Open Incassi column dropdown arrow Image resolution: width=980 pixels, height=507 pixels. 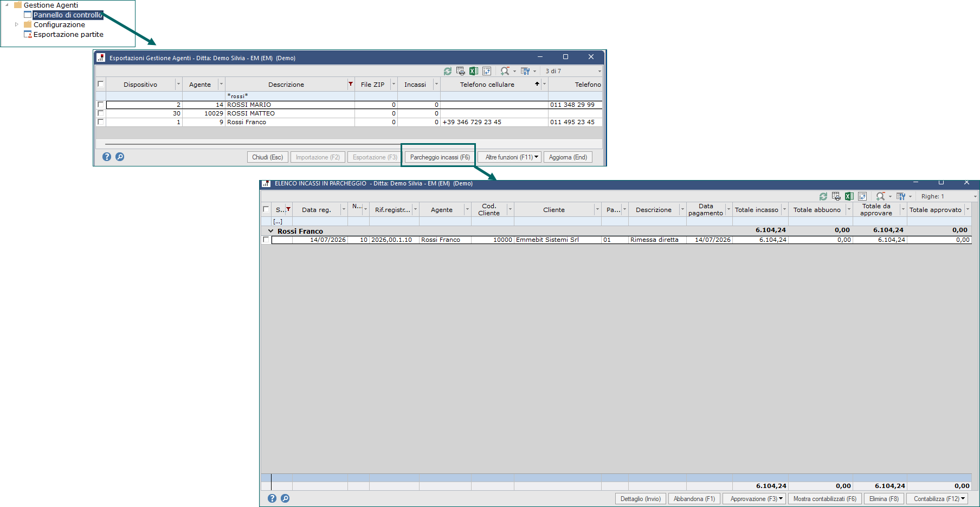tap(436, 84)
